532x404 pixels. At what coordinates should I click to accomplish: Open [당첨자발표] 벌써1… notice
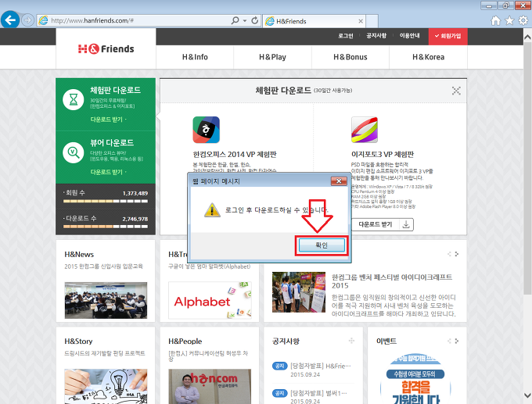click(x=318, y=393)
